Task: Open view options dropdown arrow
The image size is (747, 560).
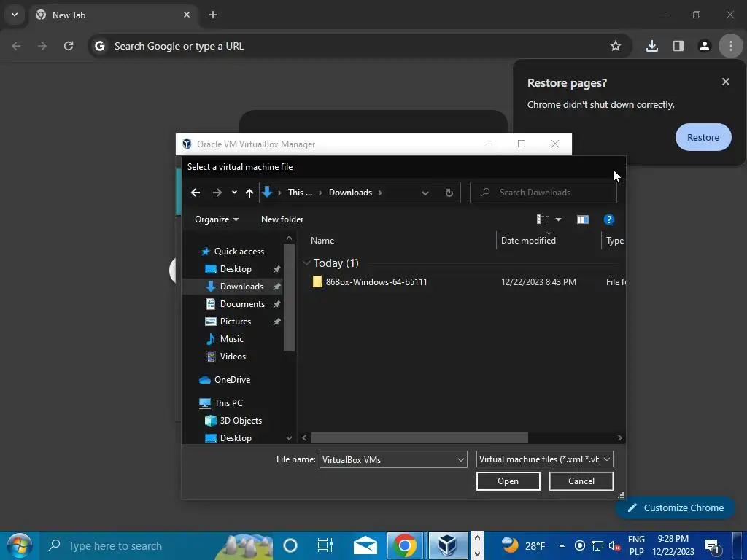Action: [558, 219]
